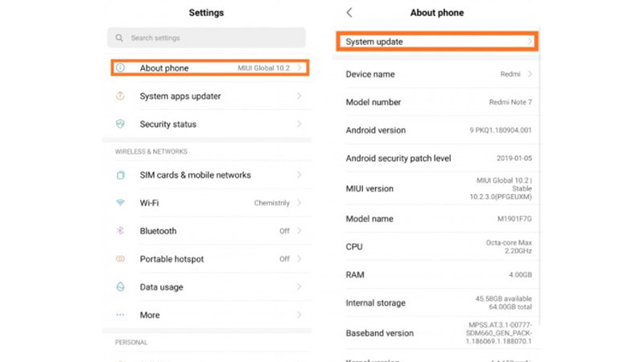
Task: Select the Android version entry
Action: 438,130
